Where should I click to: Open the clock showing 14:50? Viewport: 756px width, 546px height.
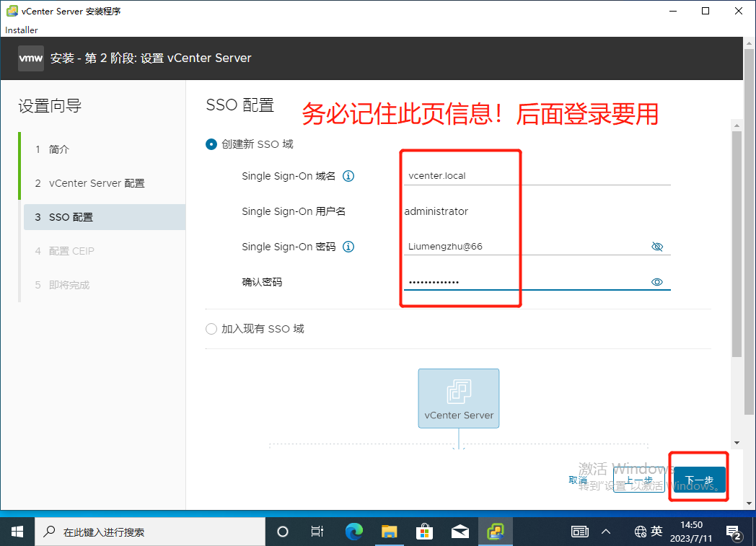pyautogui.click(x=691, y=532)
